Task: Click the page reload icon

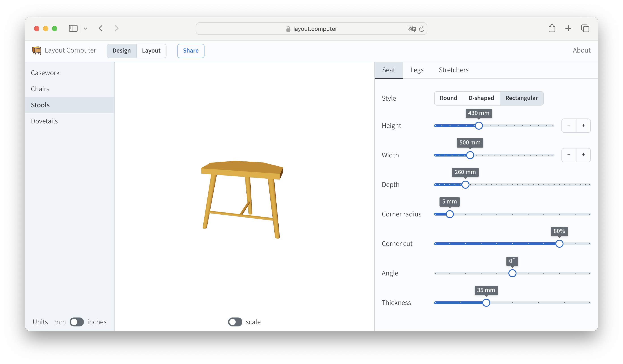Action: click(x=422, y=29)
